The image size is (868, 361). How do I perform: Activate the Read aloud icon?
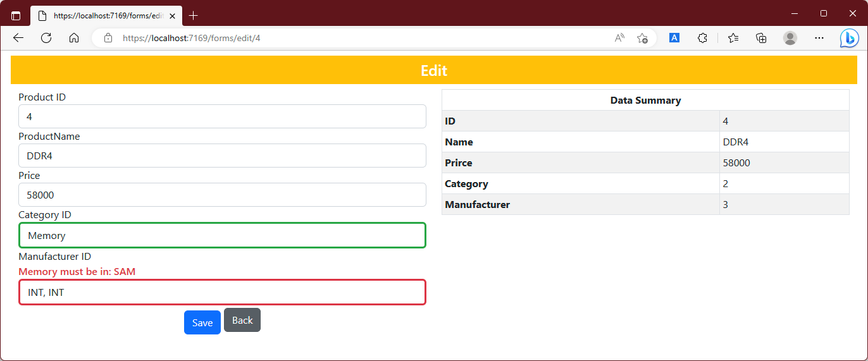(x=619, y=38)
